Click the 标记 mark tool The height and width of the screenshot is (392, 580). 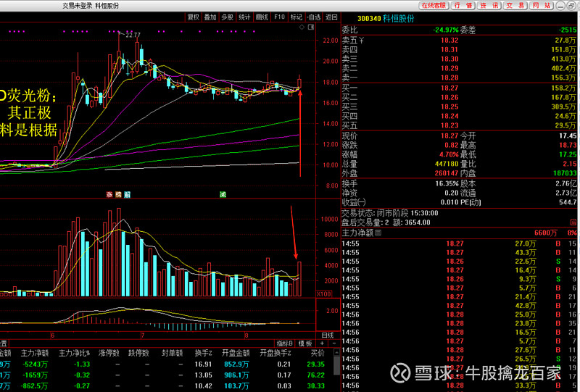(297, 17)
